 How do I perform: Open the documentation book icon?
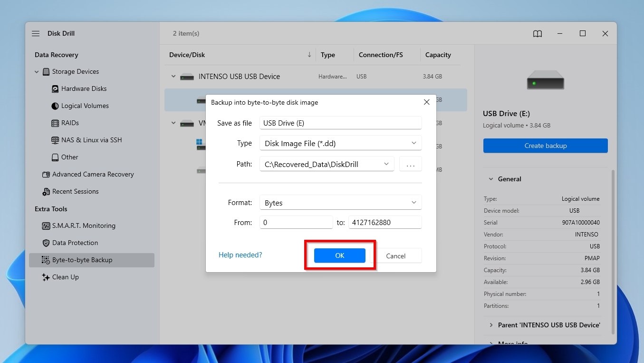click(x=537, y=33)
